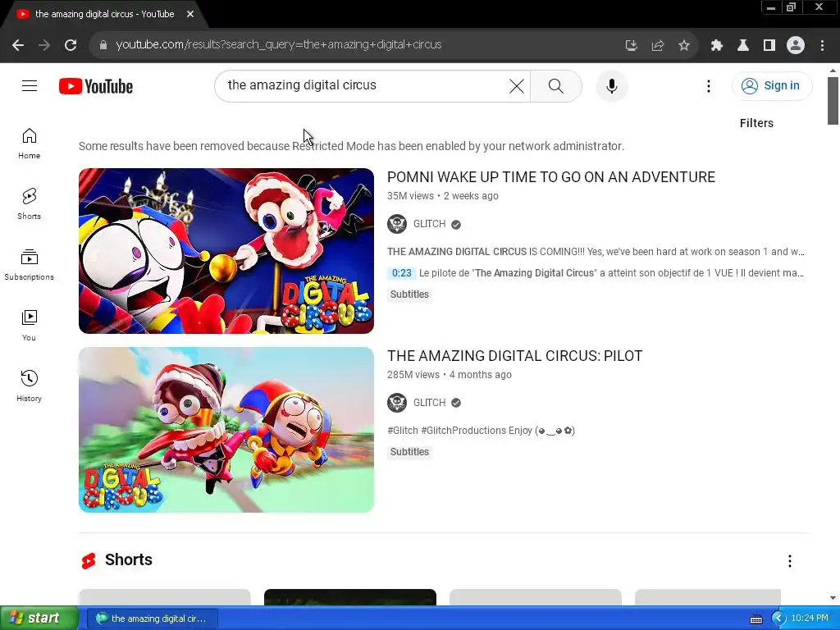The width and height of the screenshot is (840, 630).
Task: Open History in sidebar
Action: [29, 386]
